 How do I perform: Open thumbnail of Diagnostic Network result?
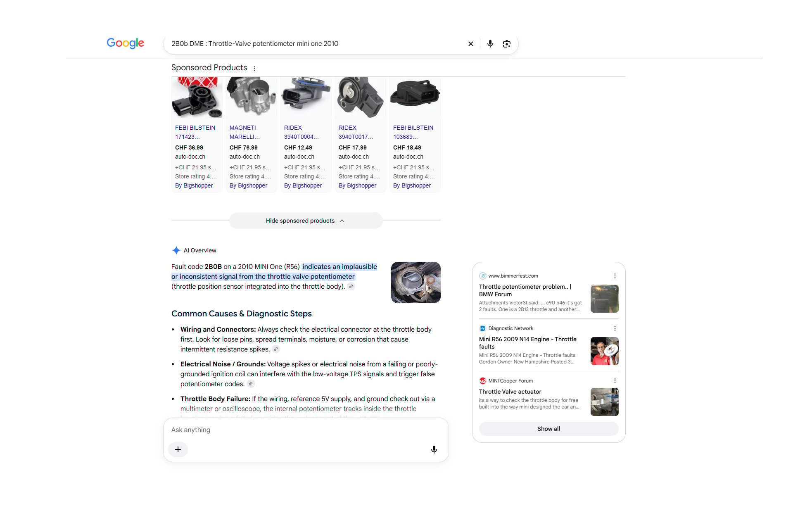[604, 351]
